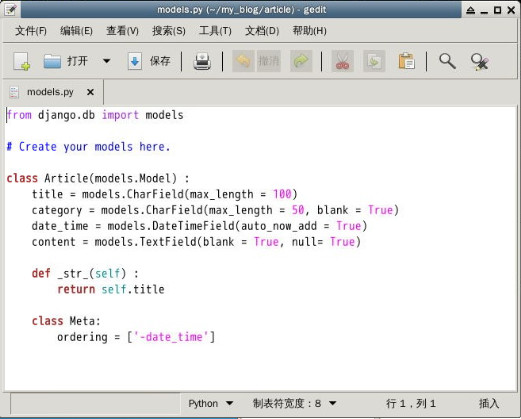The width and height of the screenshot is (521, 419).
Task: Select the models.py document tab
Action: click(x=50, y=92)
